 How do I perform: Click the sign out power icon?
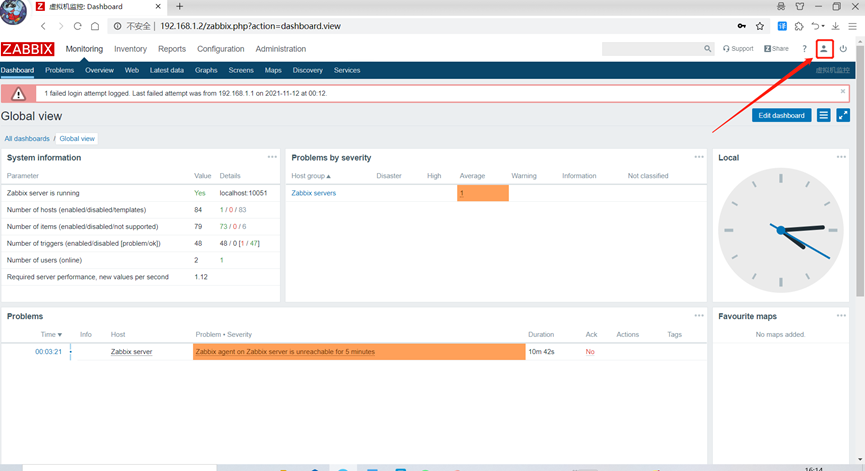pos(843,49)
